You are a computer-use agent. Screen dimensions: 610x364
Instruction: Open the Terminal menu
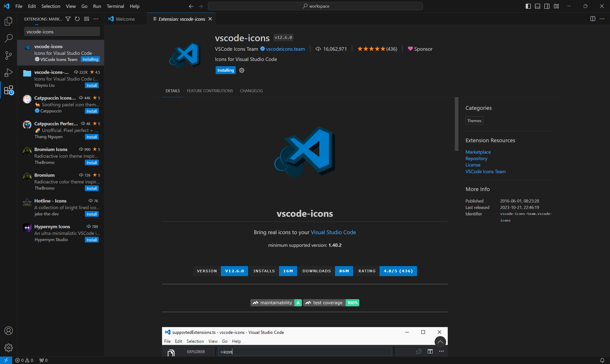point(115,6)
